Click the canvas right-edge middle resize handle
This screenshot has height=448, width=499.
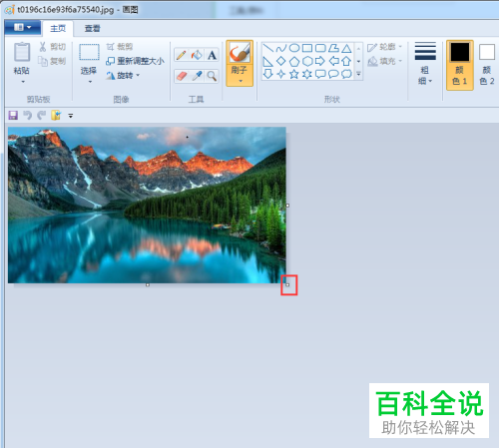coord(287,206)
